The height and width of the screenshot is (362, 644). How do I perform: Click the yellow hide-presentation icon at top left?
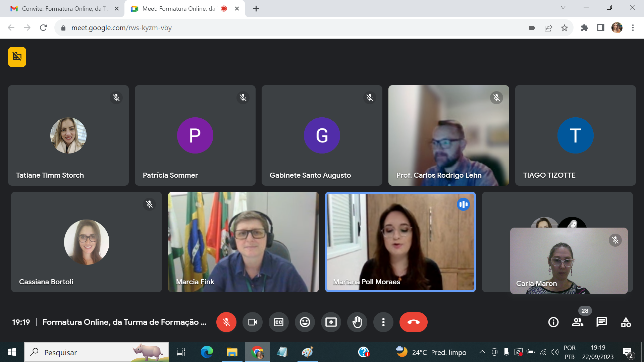pos(17,57)
